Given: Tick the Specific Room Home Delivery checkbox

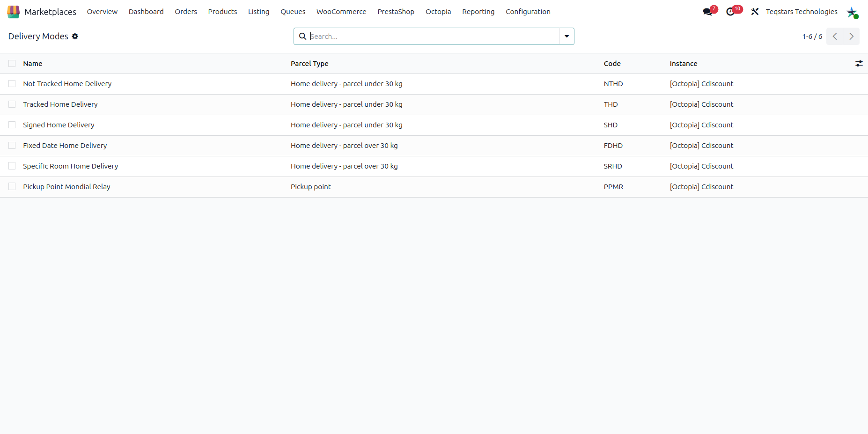Looking at the screenshot, I should click(12, 166).
